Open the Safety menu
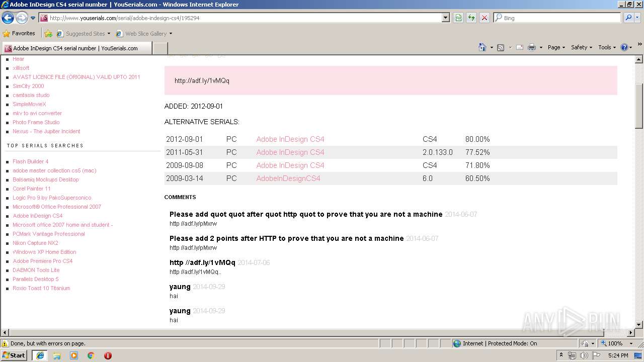The width and height of the screenshot is (644, 362). [582, 47]
